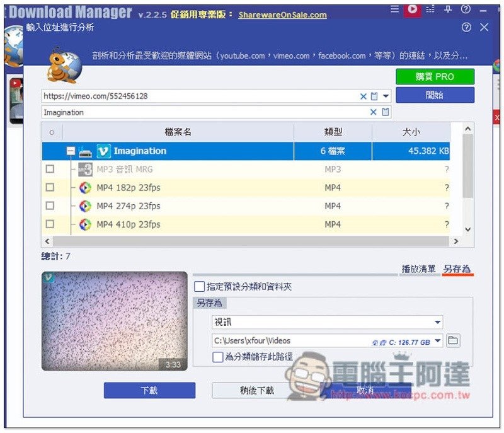Click the MP3 icon in the MP3 音訊 MRG row
504x433 pixels.
[x=85, y=169]
